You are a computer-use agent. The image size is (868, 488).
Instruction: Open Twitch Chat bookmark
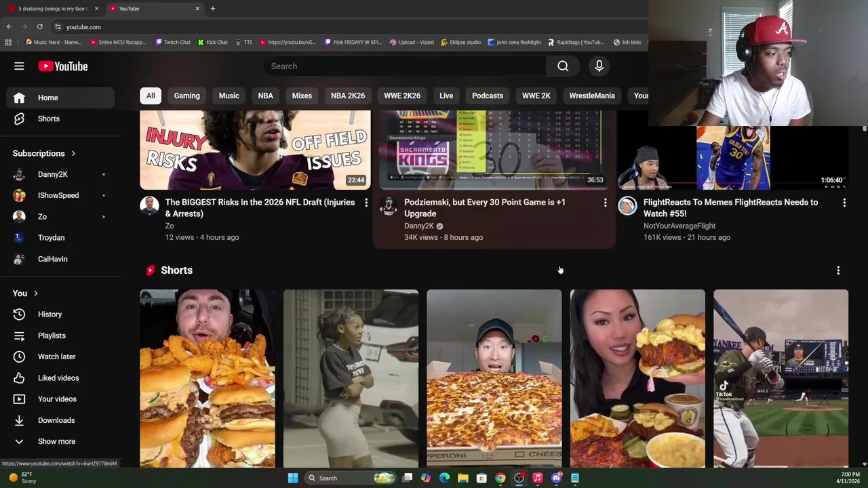click(173, 42)
